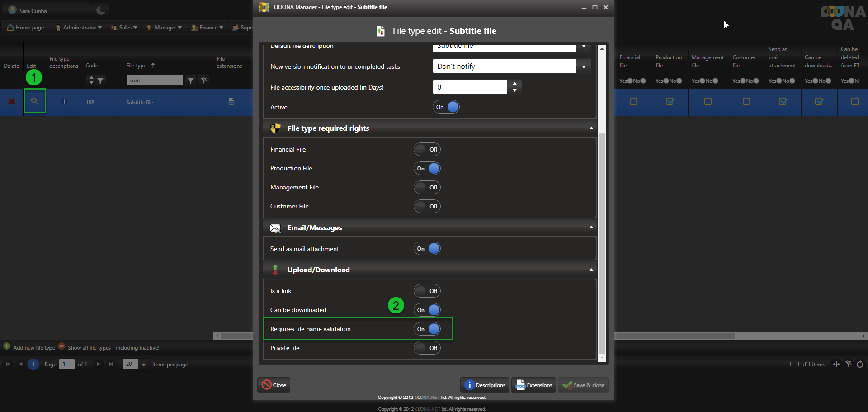Collapse the File type required rights section

[591, 128]
